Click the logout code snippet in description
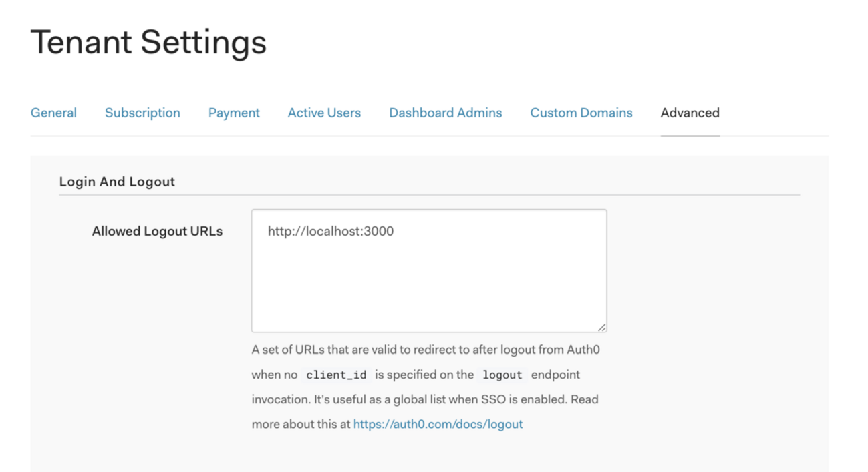Image resolution: width=868 pixels, height=472 pixels. pyautogui.click(x=502, y=375)
